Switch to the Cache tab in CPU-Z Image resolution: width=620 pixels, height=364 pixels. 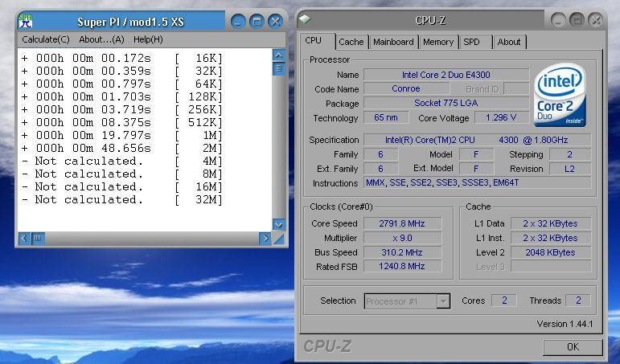tap(351, 42)
